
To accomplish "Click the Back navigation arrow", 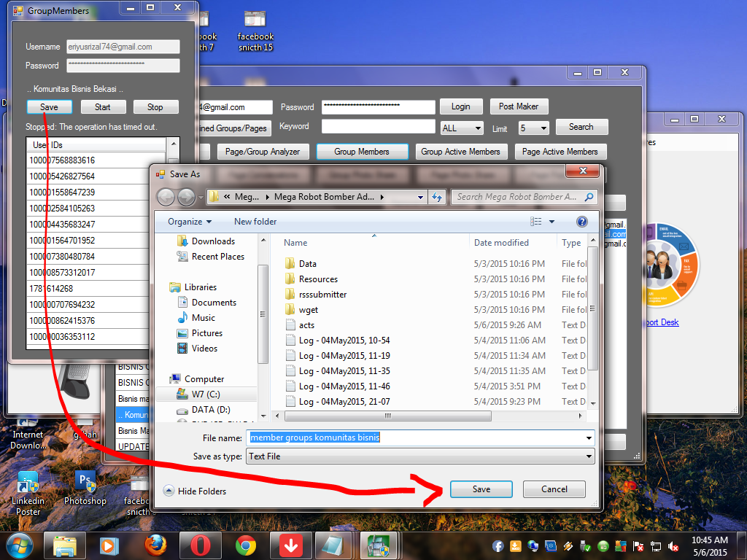I will tap(166, 197).
